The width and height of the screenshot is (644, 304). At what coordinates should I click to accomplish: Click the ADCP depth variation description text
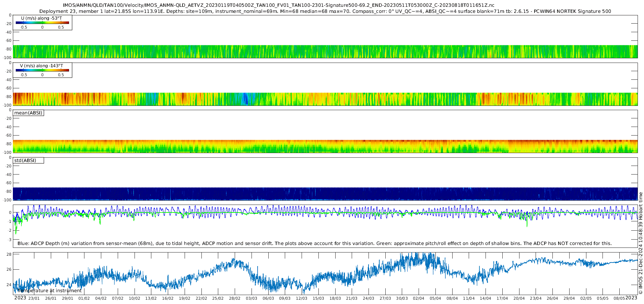[x=314, y=244]
